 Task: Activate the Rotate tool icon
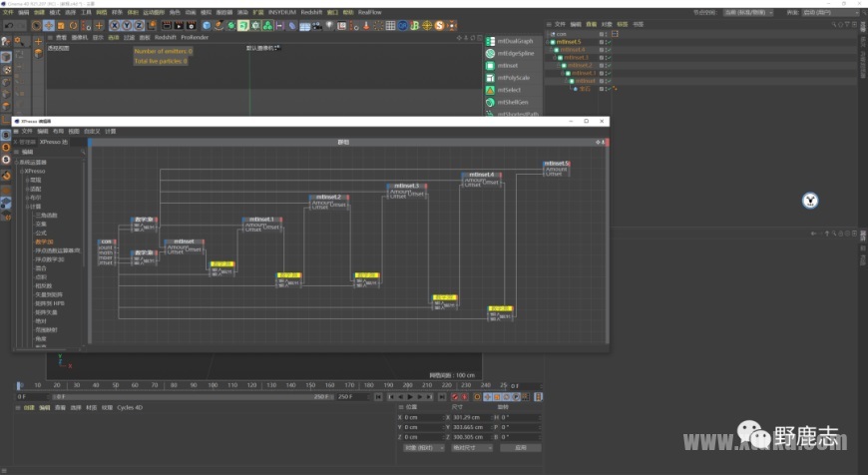coord(73,26)
